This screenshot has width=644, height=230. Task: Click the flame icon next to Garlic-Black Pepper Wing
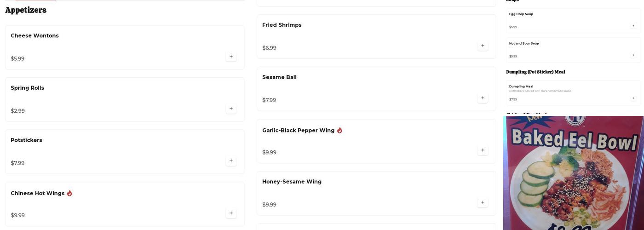click(x=339, y=130)
